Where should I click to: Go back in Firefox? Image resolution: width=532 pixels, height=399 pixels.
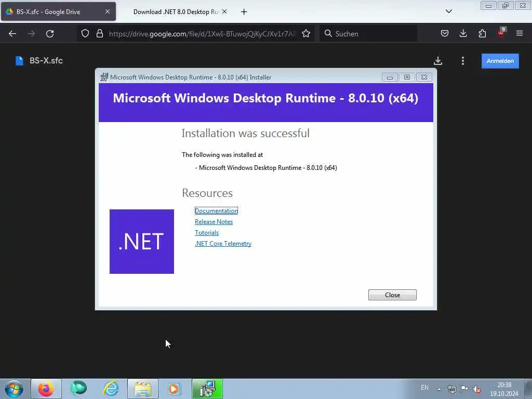tap(12, 34)
